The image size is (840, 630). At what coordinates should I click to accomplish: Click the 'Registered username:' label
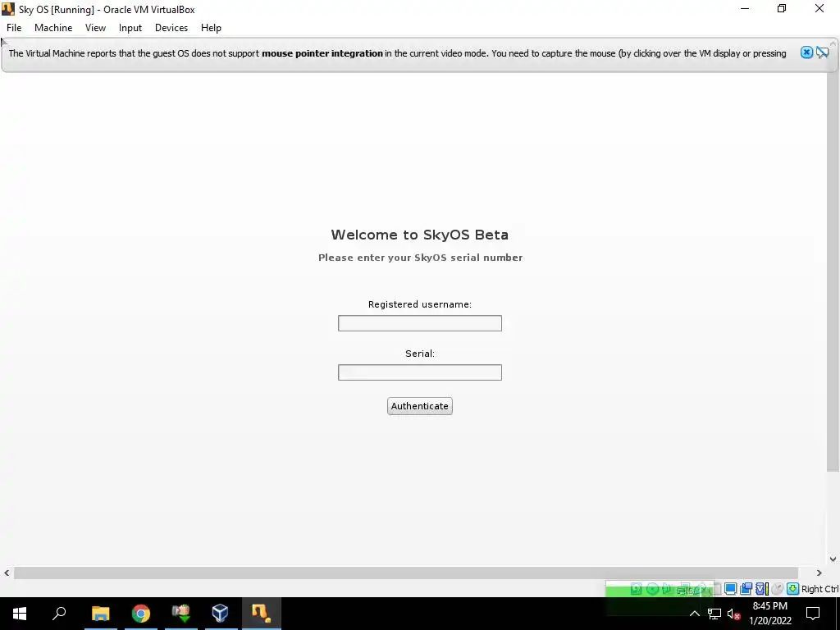pos(419,304)
